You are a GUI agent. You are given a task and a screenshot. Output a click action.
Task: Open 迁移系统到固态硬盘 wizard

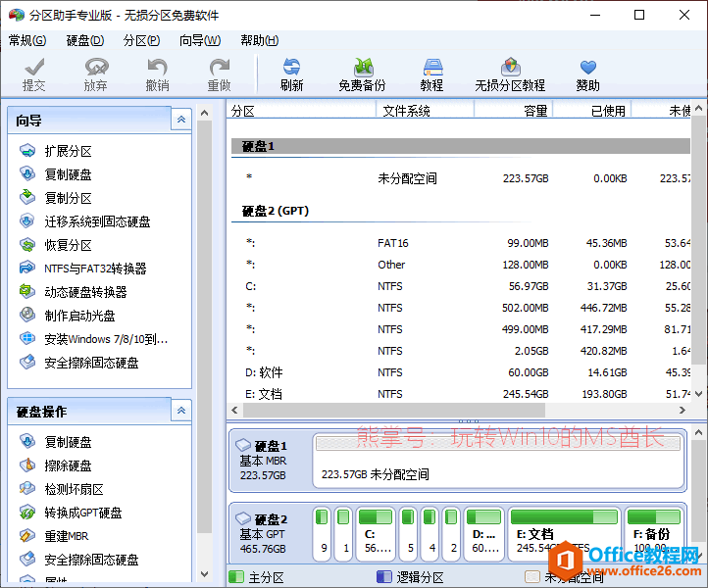coord(97,221)
